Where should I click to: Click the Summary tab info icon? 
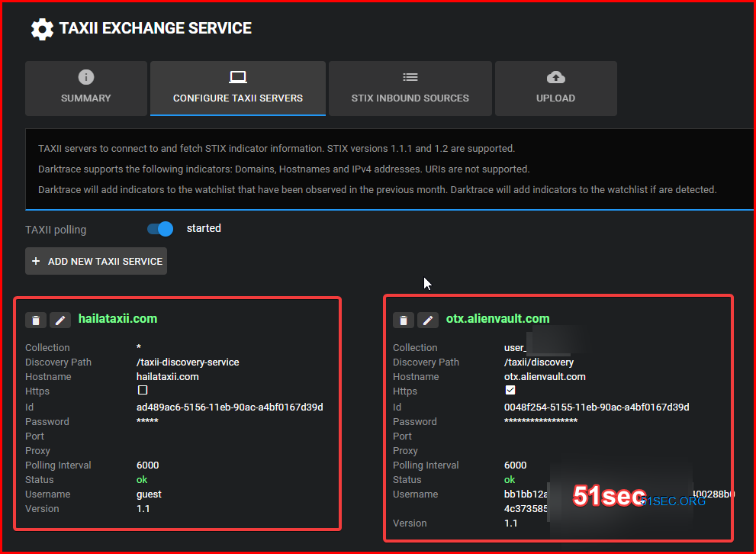coord(85,77)
